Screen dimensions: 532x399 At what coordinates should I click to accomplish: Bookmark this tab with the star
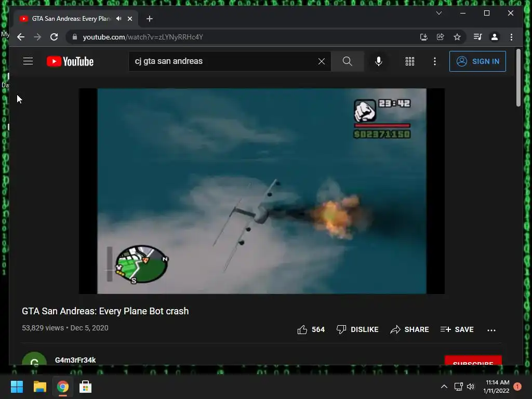pyautogui.click(x=457, y=37)
